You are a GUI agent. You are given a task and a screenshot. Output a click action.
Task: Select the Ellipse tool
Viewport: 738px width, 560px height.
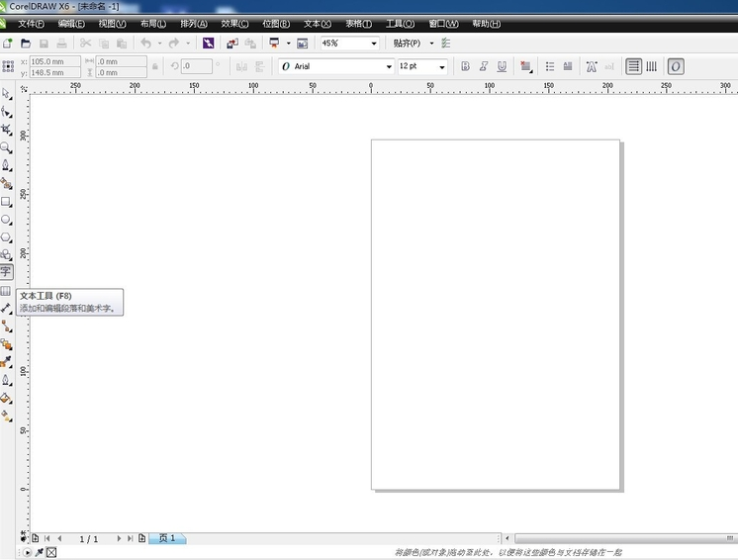tap(7, 220)
